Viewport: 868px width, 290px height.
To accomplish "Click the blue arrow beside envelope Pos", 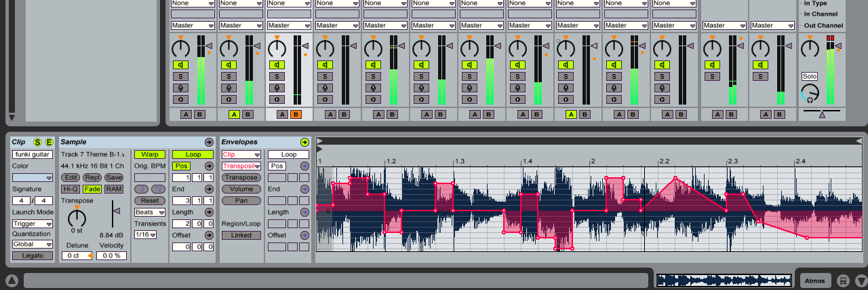I will pyautogui.click(x=304, y=166).
